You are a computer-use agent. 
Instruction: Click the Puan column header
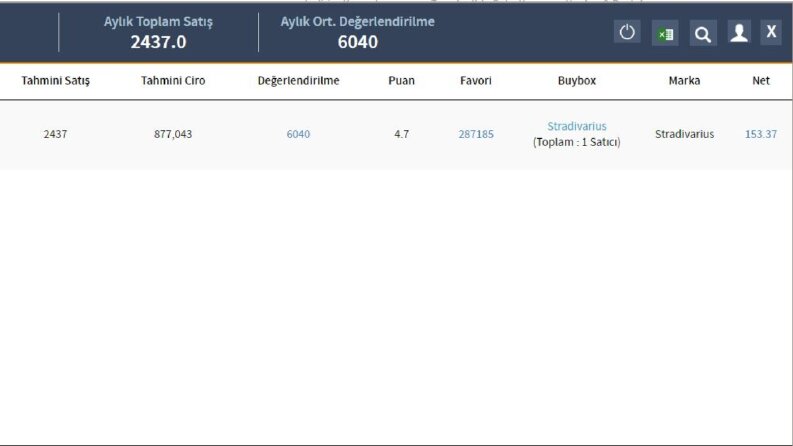(x=402, y=80)
